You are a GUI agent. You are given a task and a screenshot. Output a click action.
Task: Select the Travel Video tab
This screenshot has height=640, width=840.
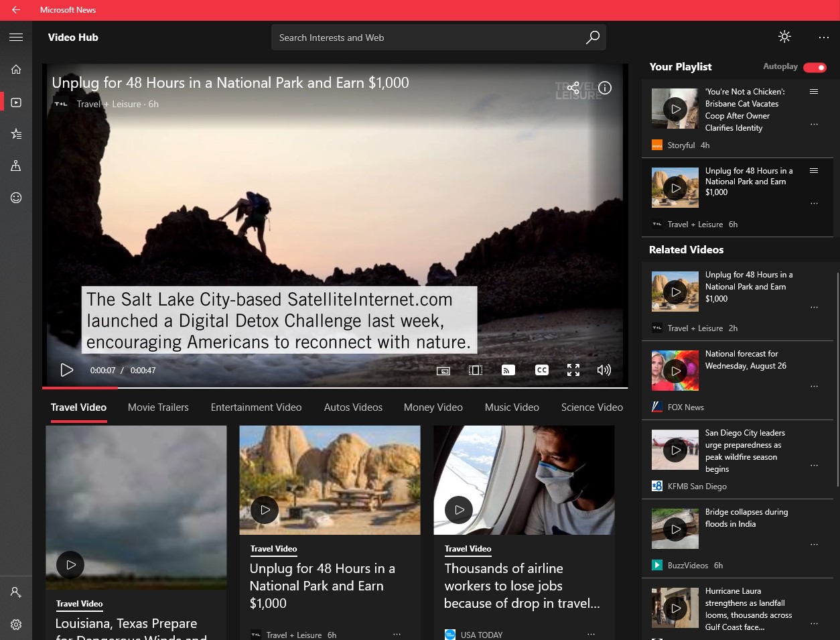[78, 407]
